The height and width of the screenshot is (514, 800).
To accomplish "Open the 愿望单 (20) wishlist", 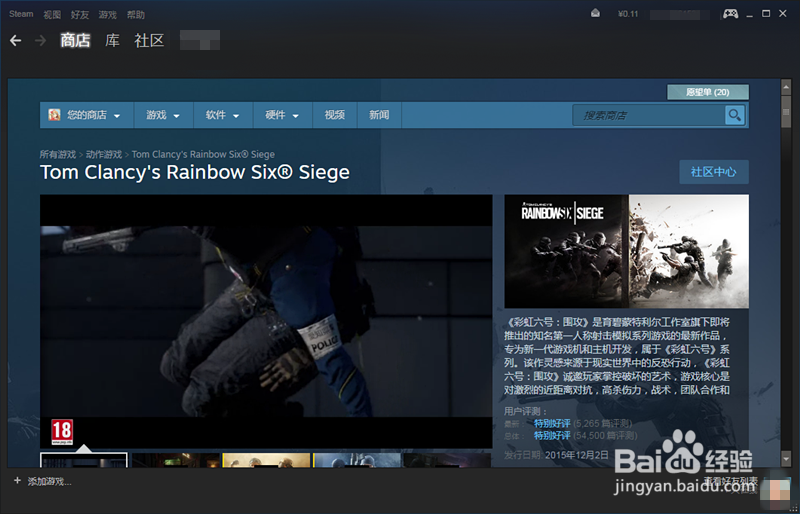I will (708, 92).
